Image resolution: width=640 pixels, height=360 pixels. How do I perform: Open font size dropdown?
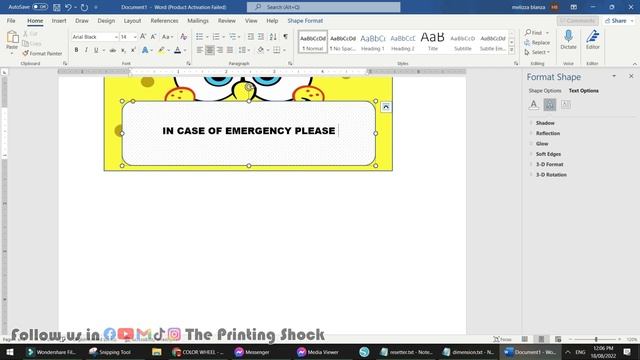pos(135,37)
